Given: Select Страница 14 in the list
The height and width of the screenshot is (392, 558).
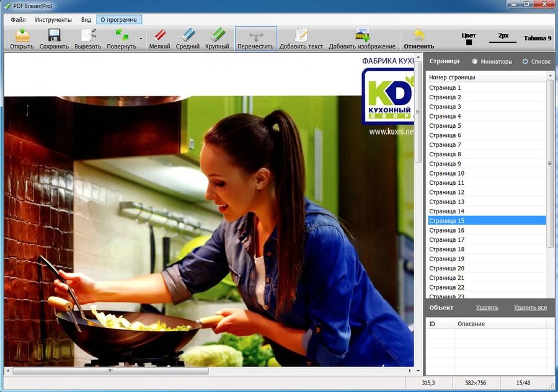Looking at the screenshot, I should [x=486, y=211].
